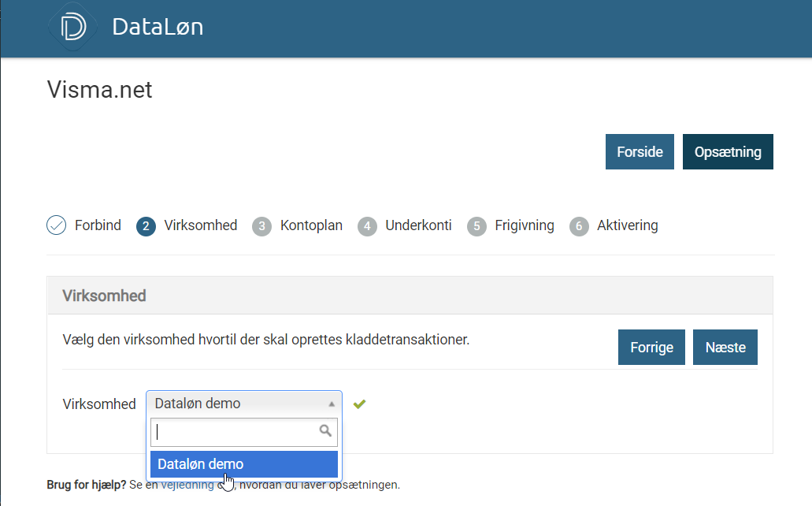Click the search magnifier icon in dropdown
Image resolution: width=812 pixels, height=506 pixels.
coord(325,431)
